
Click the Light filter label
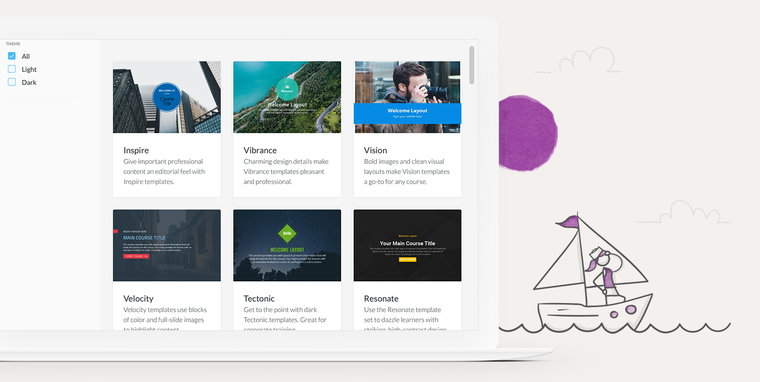tap(29, 69)
